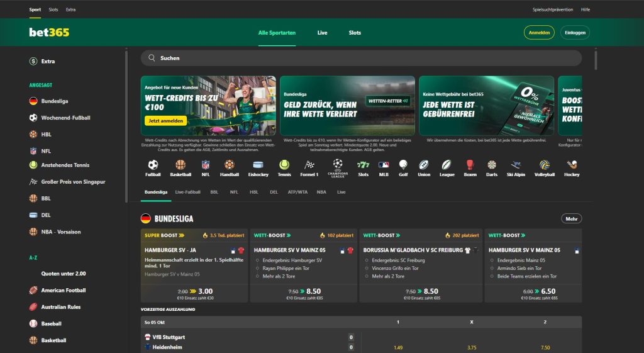This screenshot has width=644, height=353.
Task: Switch to the top Slots tab
Action: [53, 9]
